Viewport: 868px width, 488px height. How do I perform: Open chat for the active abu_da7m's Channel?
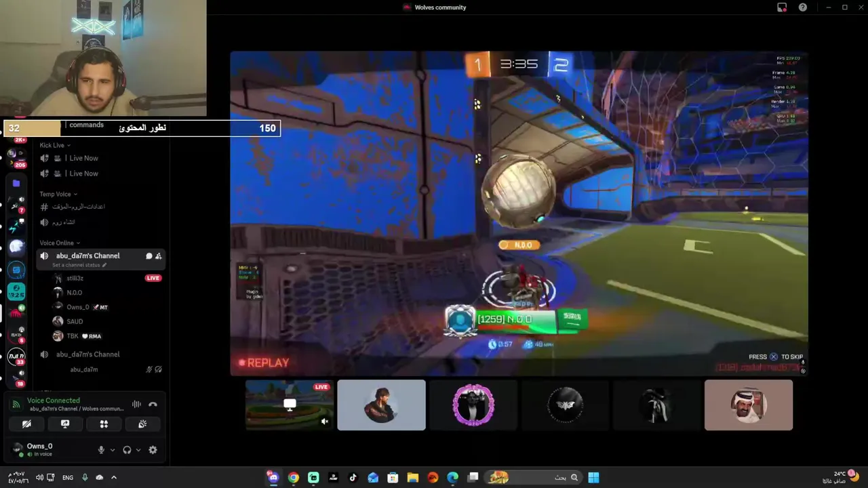[x=149, y=256]
